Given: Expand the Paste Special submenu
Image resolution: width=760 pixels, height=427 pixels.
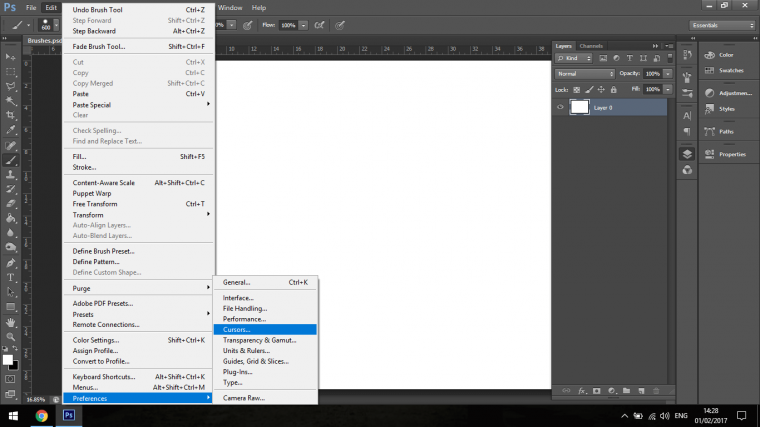Looking at the screenshot, I should point(138,105).
